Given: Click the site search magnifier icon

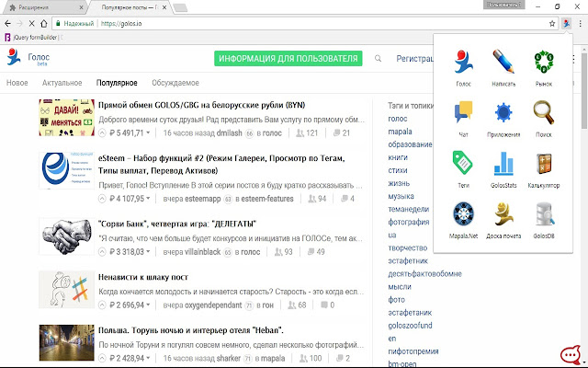Looking at the screenshot, I should pyautogui.click(x=378, y=58).
